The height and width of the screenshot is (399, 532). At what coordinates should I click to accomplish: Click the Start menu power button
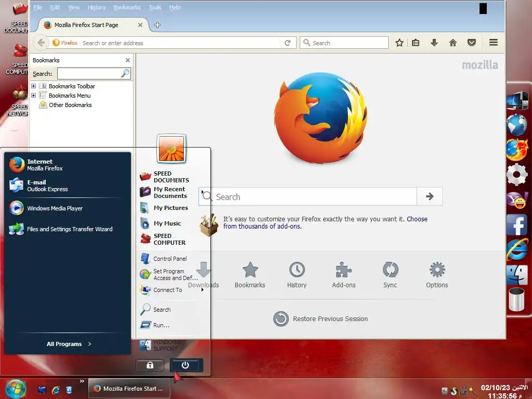[x=187, y=365]
